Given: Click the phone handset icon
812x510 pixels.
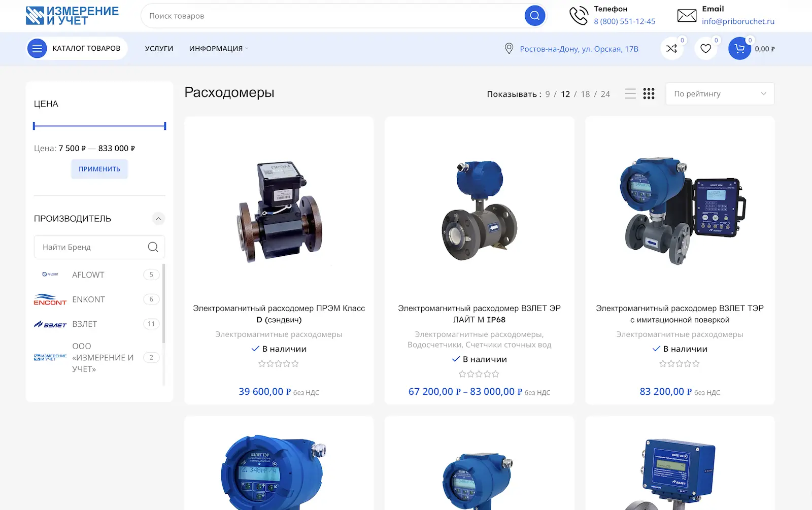Looking at the screenshot, I should (x=578, y=16).
